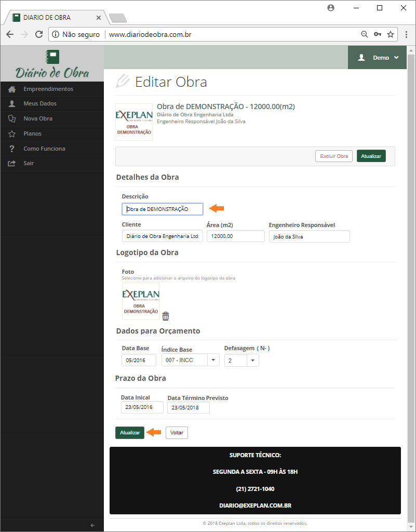Go back using browser back arrow
The image size is (416, 532).
(x=10, y=34)
